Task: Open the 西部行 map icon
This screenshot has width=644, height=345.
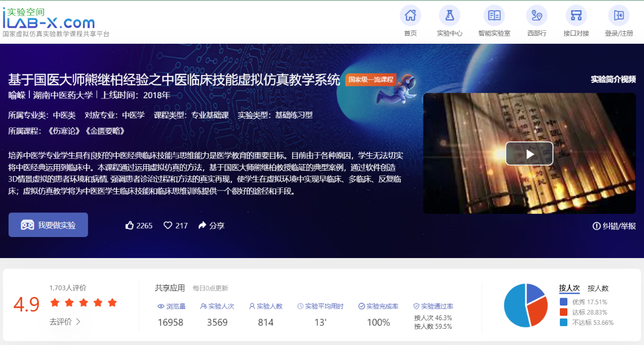Action: pos(537,16)
